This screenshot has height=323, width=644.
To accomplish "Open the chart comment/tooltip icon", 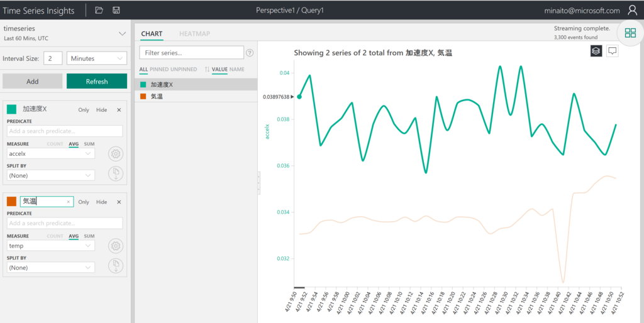I will [613, 51].
